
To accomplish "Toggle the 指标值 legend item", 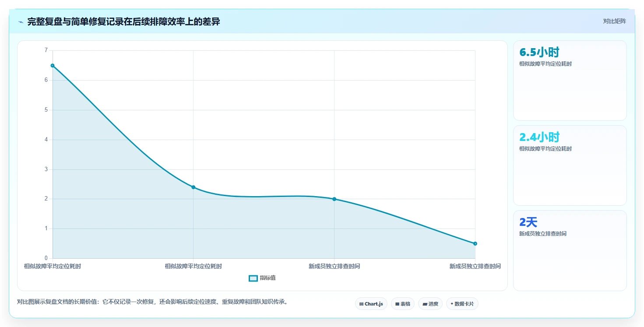I will (262, 278).
